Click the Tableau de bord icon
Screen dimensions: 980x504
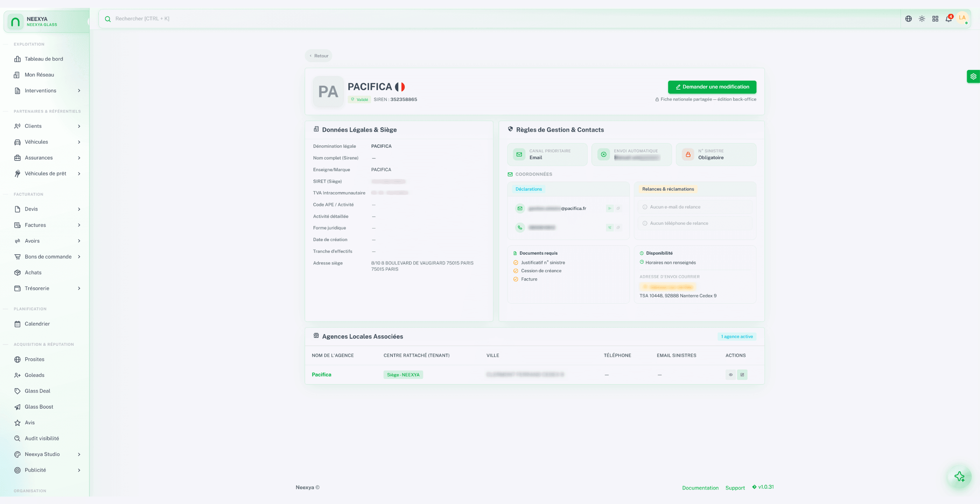click(x=17, y=59)
